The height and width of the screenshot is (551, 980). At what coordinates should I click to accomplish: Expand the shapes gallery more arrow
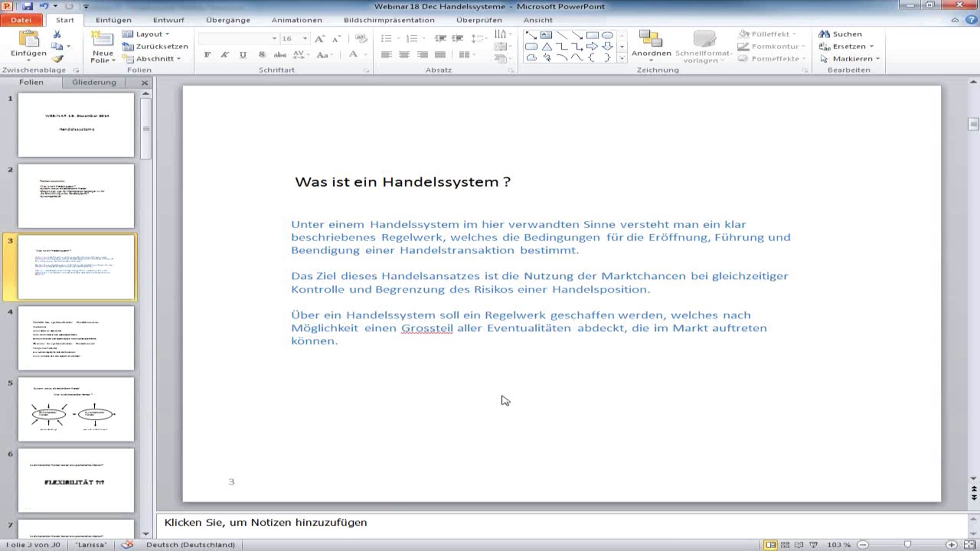tap(622, 58)
